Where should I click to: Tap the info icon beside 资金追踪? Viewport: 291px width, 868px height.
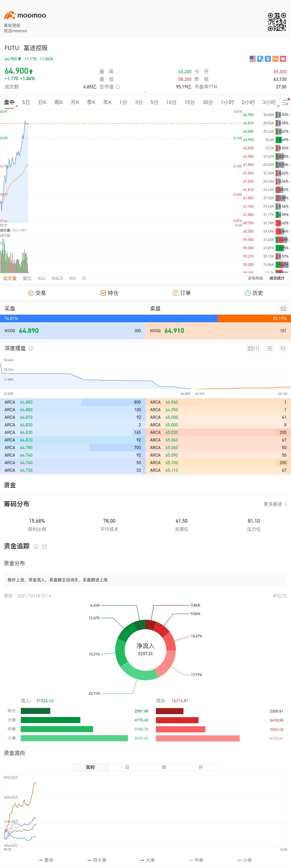(36, 546)
